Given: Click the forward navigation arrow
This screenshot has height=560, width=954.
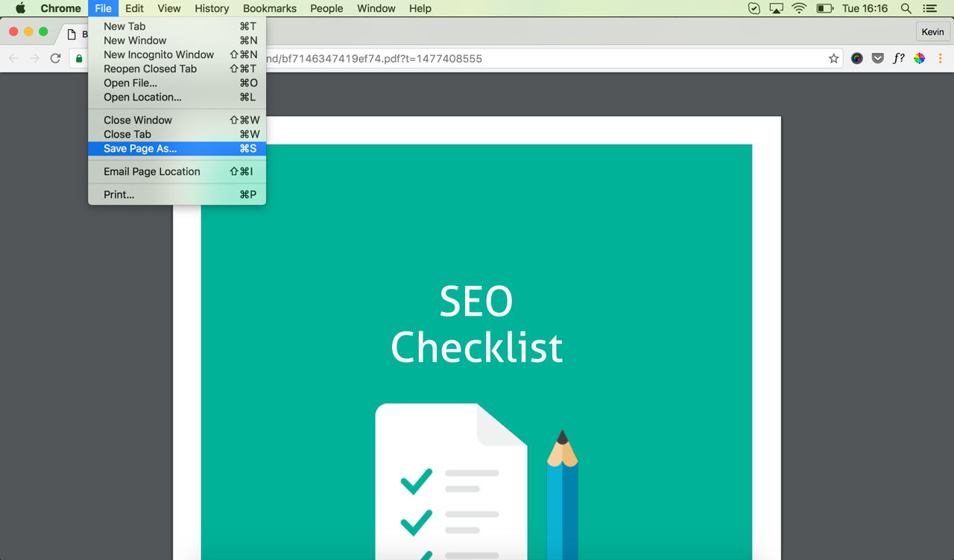Looking at the screenshot, I should pyautogui.click(x=34, y=58).
